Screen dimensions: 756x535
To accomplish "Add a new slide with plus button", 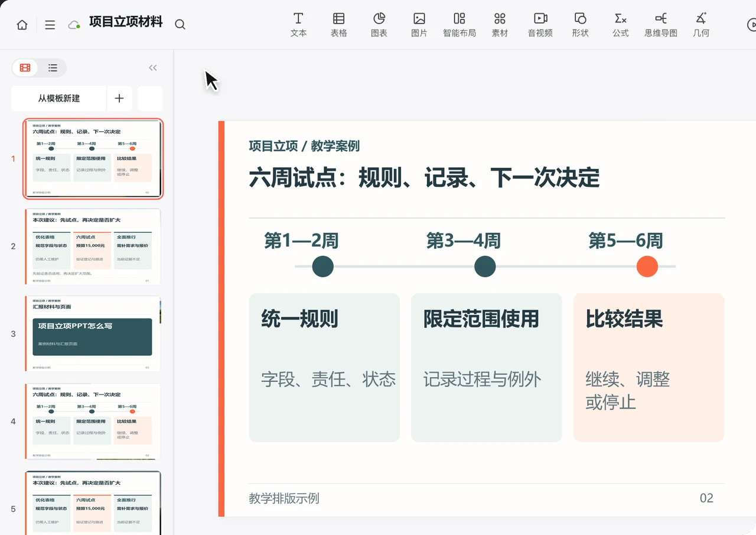I will [x=119, y=98].
